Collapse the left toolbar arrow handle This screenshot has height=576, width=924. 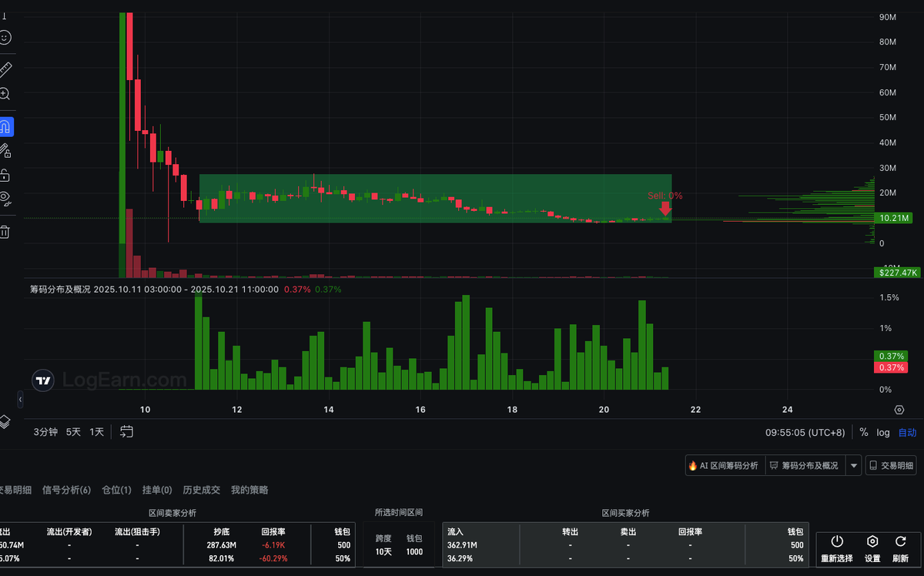click(20, 399)
